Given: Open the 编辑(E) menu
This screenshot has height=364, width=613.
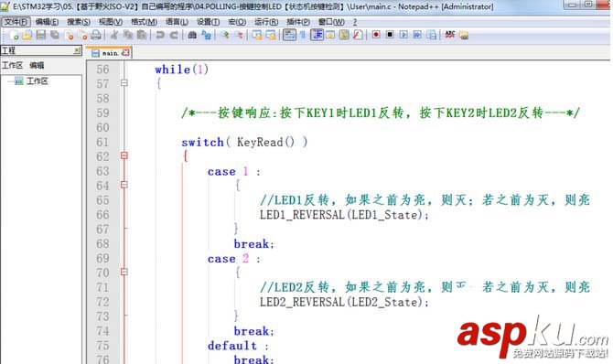Looking at the screenshot, I should (x=47, y=22).
